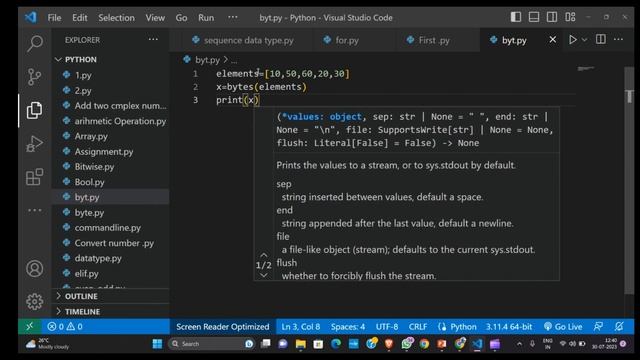
Task: Close the byt.py editor tab
Action: coord(553,40)
